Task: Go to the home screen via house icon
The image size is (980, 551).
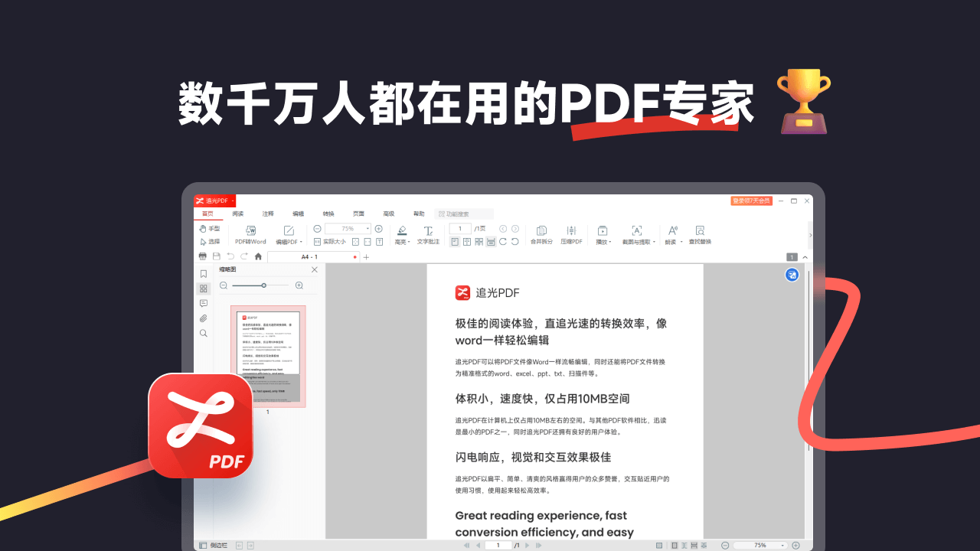Action: pyautogui.click(x=258, y=256)
